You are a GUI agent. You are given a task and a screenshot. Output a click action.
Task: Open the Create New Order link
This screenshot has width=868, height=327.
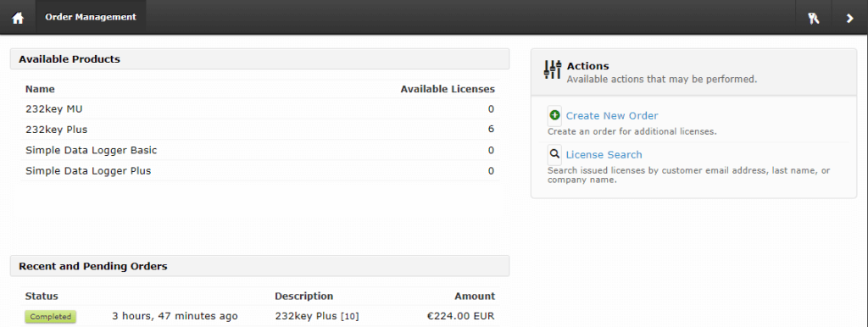pyautogui.click(x=612, y=116)
